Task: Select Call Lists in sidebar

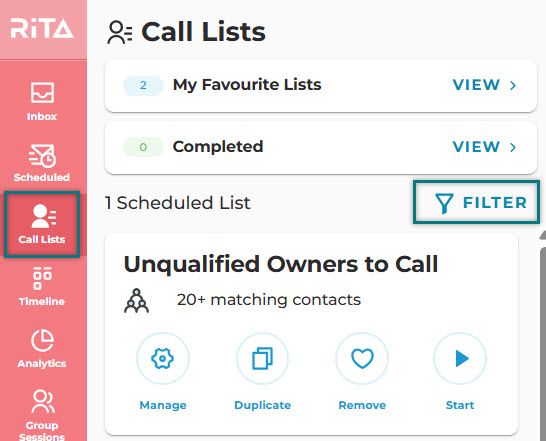Action: click(42, 225)
